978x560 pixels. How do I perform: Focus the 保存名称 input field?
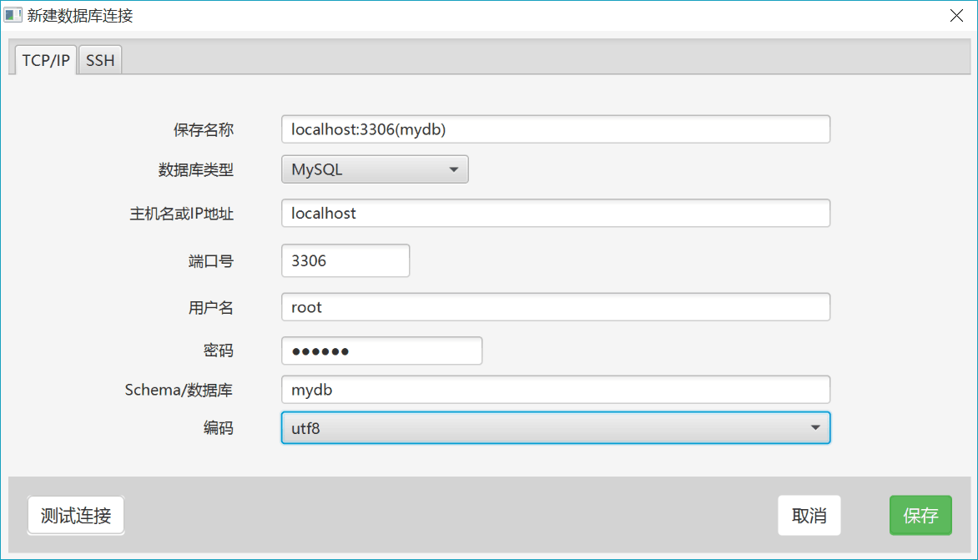tap(555, 129)
